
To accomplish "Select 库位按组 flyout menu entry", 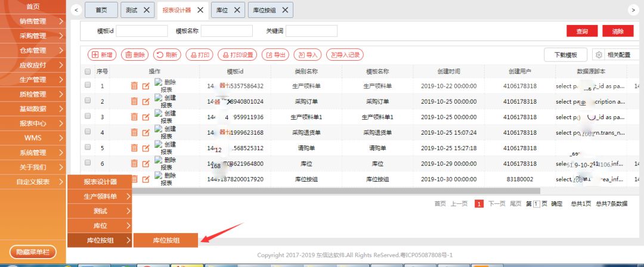I will [166, 240].
